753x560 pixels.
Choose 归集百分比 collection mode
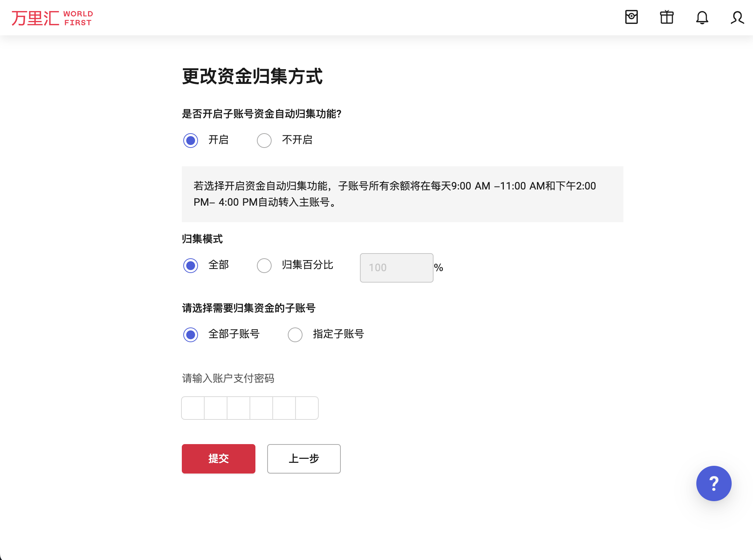click(x=264, y=265)
